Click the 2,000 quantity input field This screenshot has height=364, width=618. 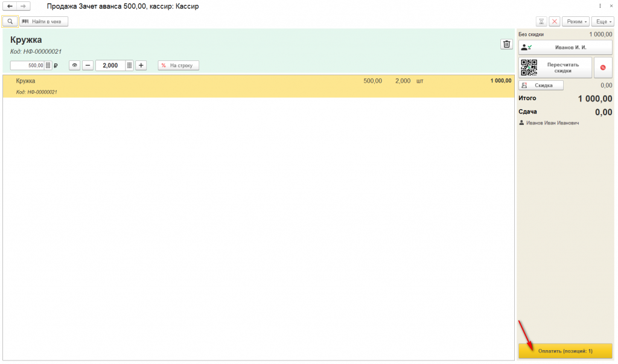coord(110,65)
